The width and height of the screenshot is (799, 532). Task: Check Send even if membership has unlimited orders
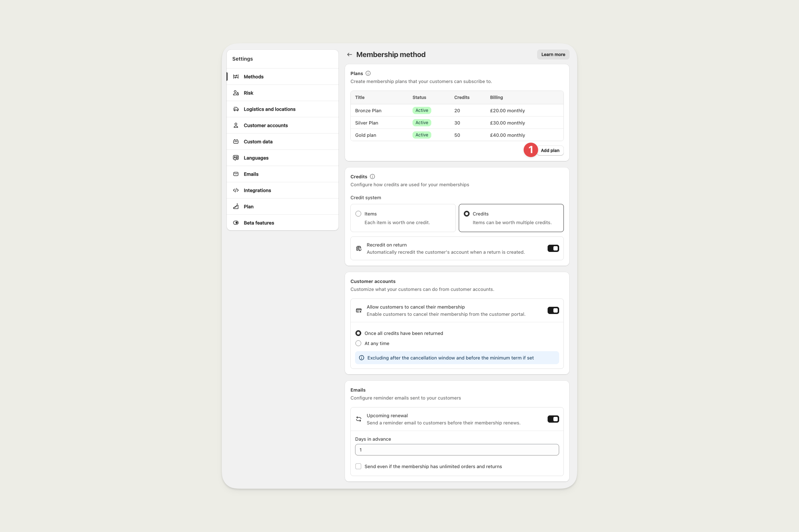click(358, 466)
